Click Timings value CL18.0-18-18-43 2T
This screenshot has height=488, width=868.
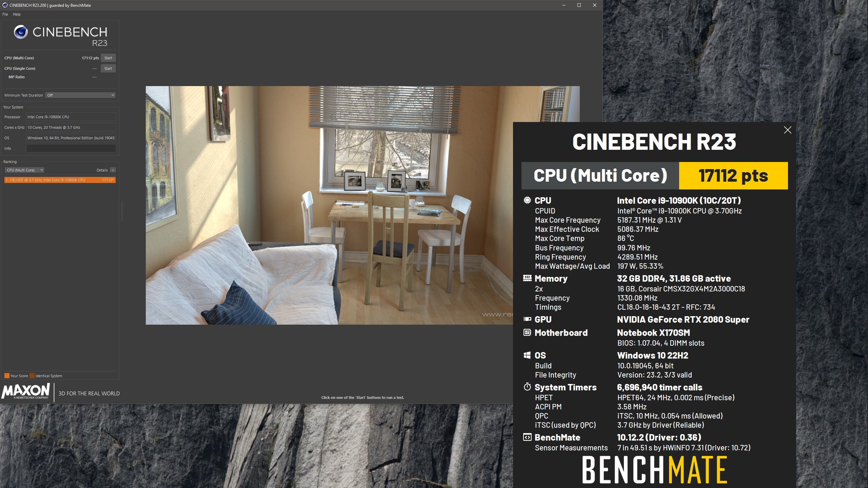(x=666, y=307)
